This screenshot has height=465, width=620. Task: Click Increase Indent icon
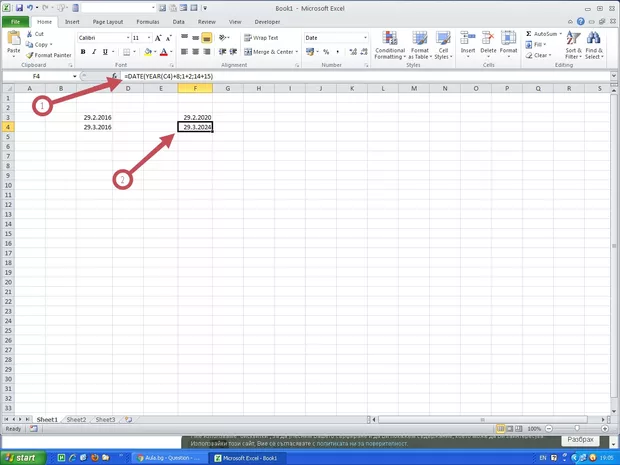[x=233, y=52]
